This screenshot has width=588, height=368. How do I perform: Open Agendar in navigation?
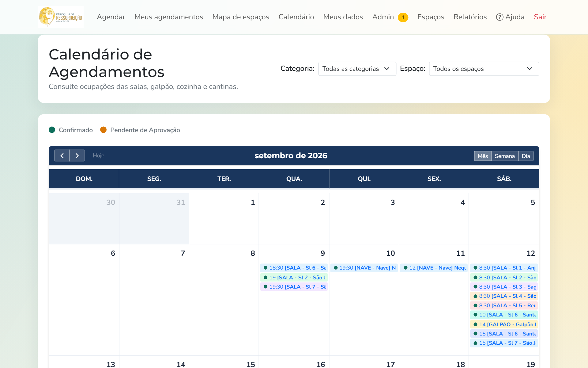[x=111, y=17]
